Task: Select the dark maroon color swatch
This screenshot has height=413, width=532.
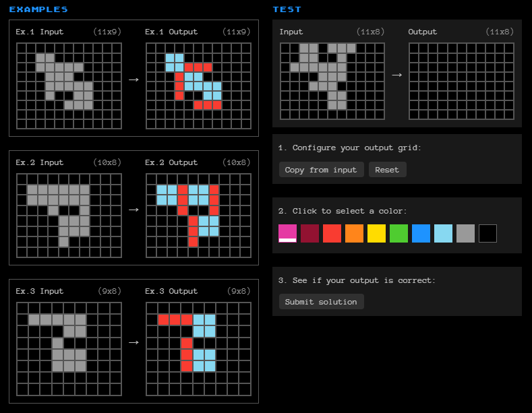Action: click(309, 233)
